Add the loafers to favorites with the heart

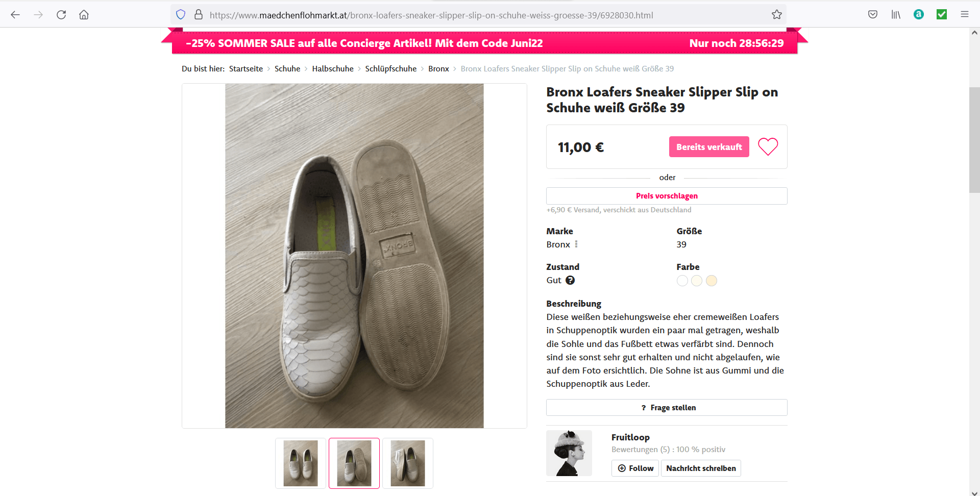[768, 147]
